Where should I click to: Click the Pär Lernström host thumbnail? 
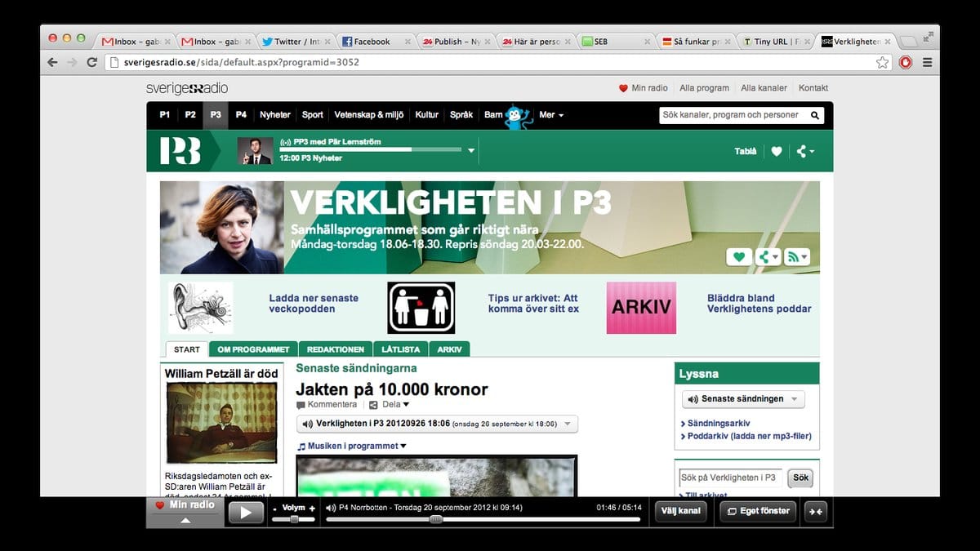pos(255,151)
